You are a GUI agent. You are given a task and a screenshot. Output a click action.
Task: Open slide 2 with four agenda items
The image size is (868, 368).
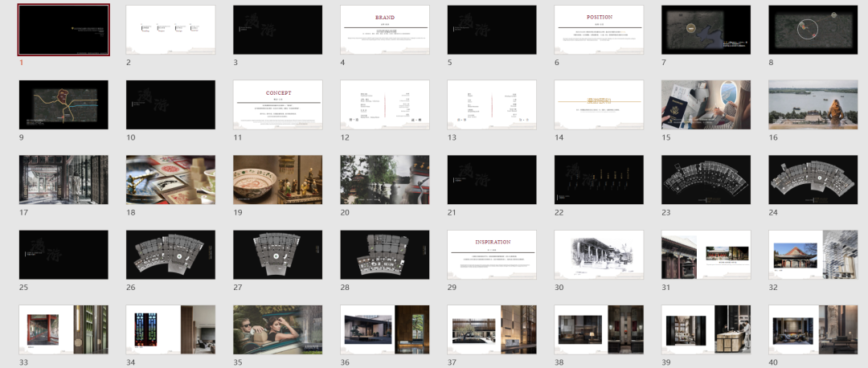pyautogui.click(x=170, y=30)
